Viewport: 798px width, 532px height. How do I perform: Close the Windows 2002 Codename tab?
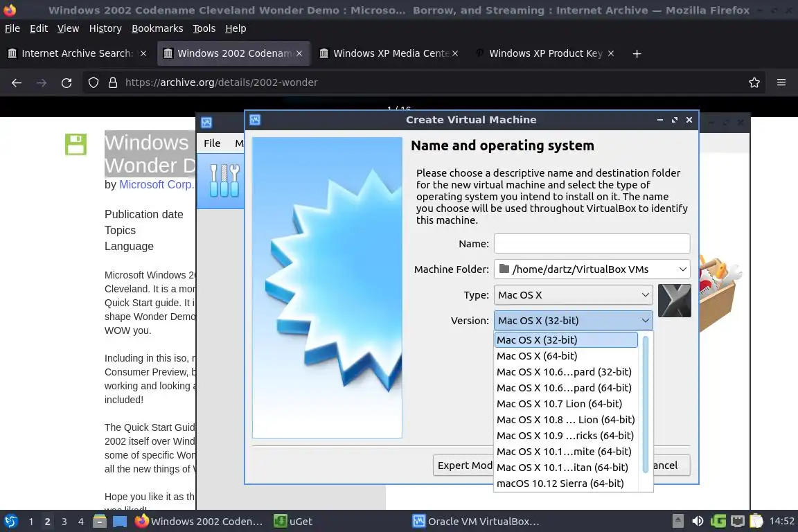[x=299, y=53]
